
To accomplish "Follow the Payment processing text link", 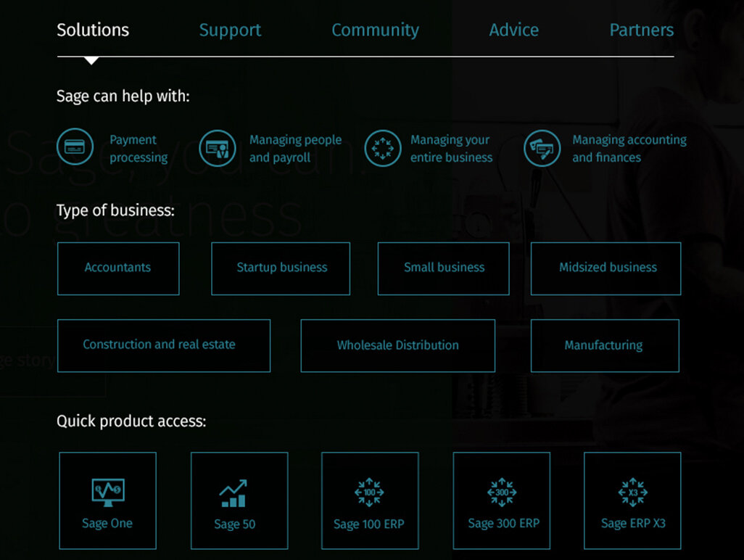I will pyautogui.click(x=139, y=149).
